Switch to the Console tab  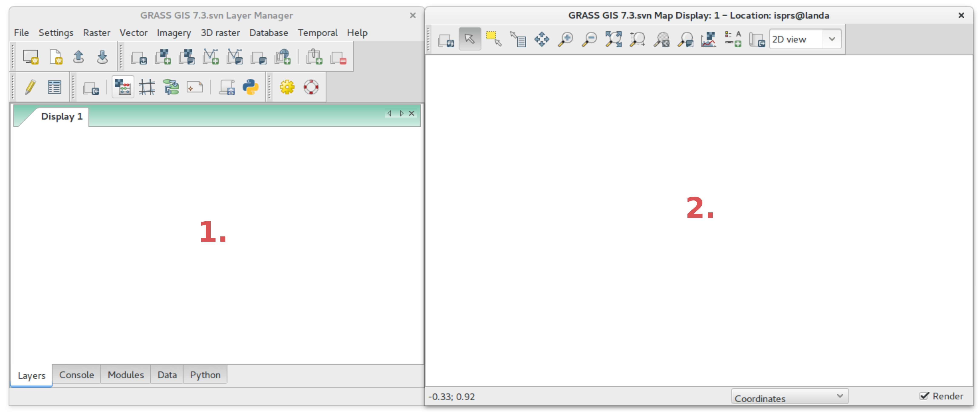(x=76, y=375)
